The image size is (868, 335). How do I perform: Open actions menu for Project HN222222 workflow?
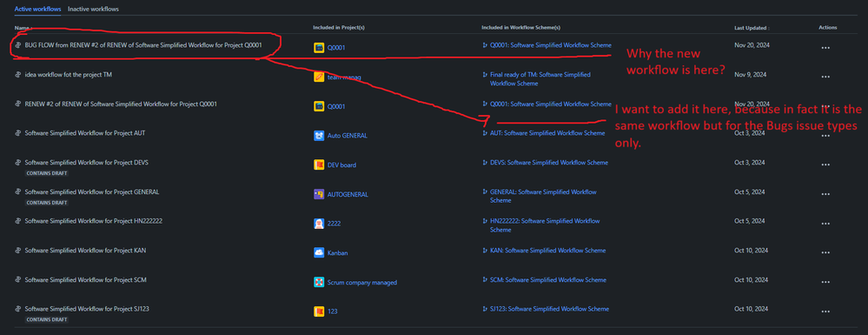click(x=825, y=224)
